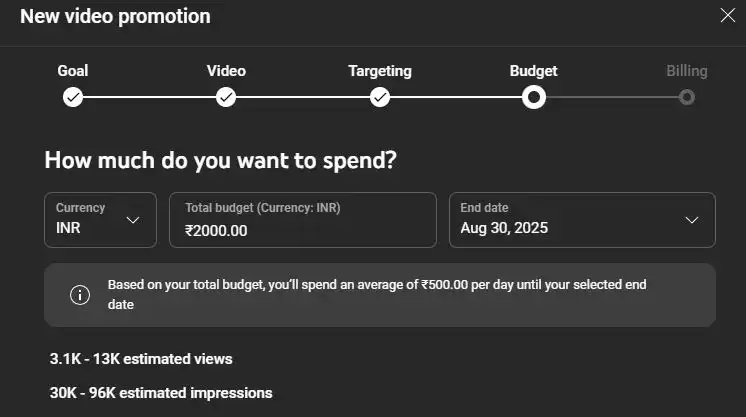
Task: Click the Video step checkmark icon
Action: (226, 97)
